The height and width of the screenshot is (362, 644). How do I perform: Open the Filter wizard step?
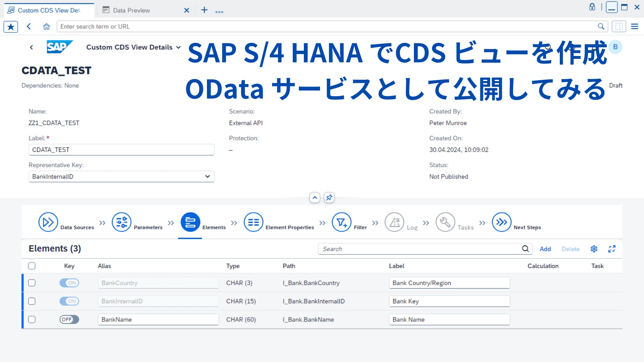(x=341, y=222)
